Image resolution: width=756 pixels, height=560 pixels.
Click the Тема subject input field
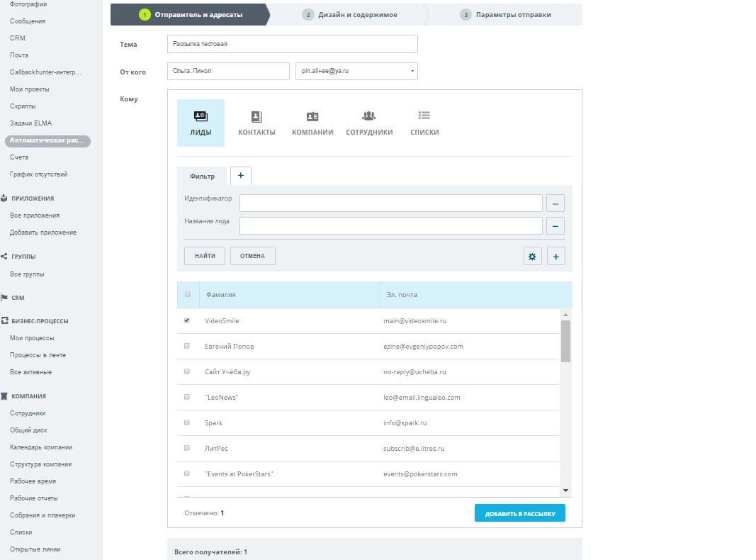click(x=292, y=44)
